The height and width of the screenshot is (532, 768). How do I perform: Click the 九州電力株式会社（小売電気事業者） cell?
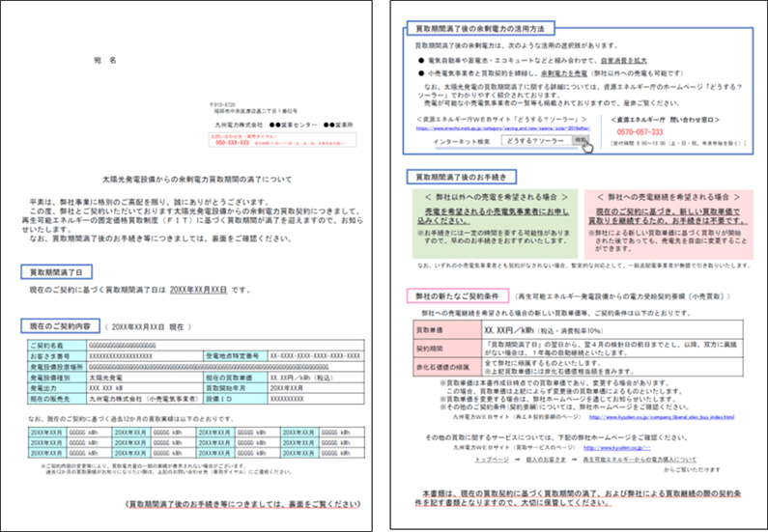point(145,399)
